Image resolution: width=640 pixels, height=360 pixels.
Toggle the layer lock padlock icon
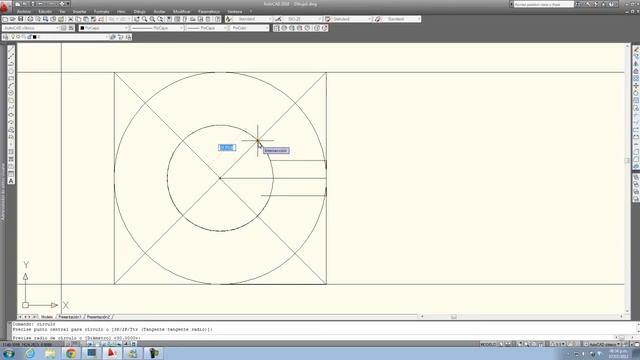tap(29, 37)
